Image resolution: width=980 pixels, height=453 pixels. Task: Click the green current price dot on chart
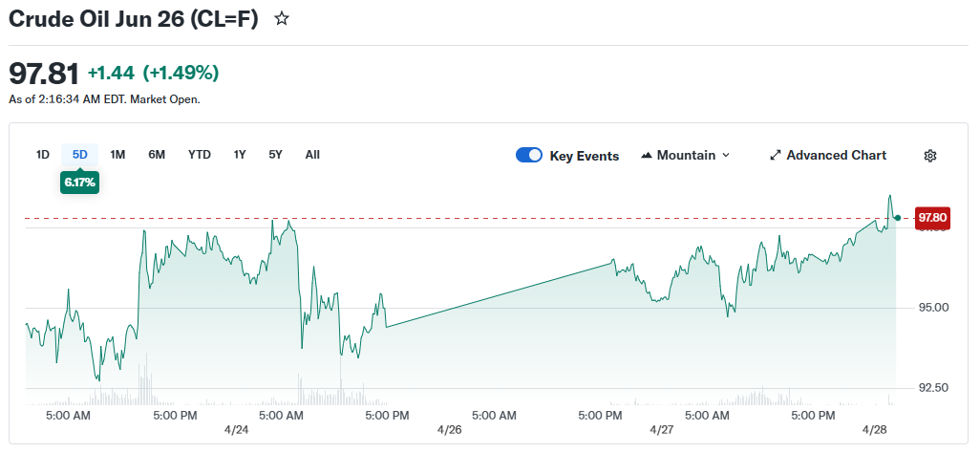coord(897,218)
